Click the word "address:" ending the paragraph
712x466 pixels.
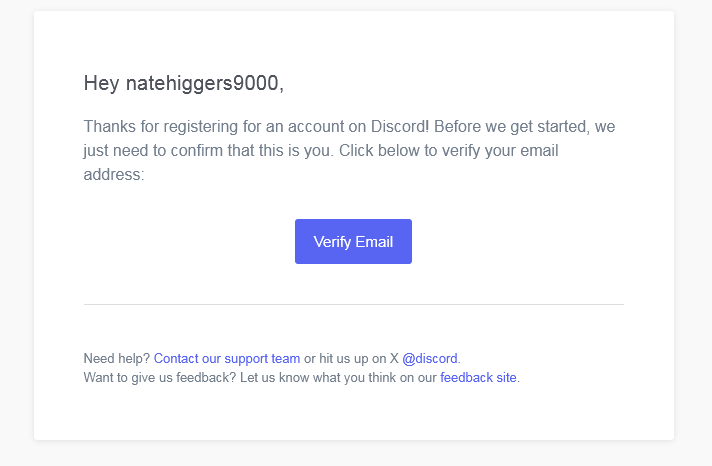pyautogui.click(x=114, y=174)
